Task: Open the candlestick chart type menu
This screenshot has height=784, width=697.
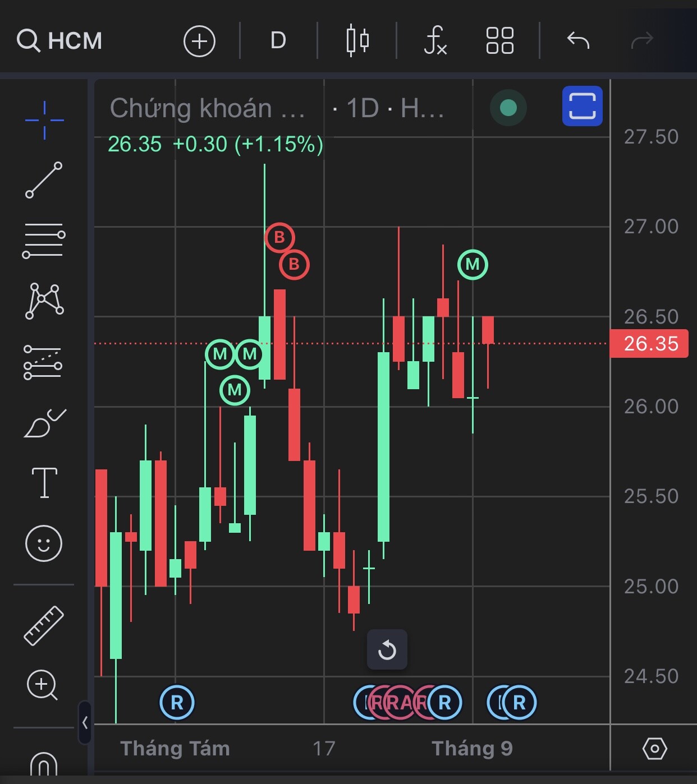Action: 357,40
